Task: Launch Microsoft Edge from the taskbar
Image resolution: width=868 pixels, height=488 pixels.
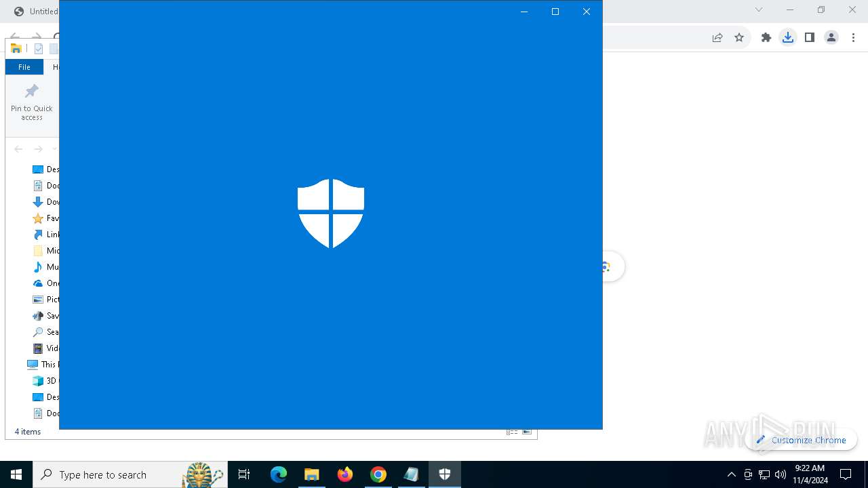Action: pos(279,474)
